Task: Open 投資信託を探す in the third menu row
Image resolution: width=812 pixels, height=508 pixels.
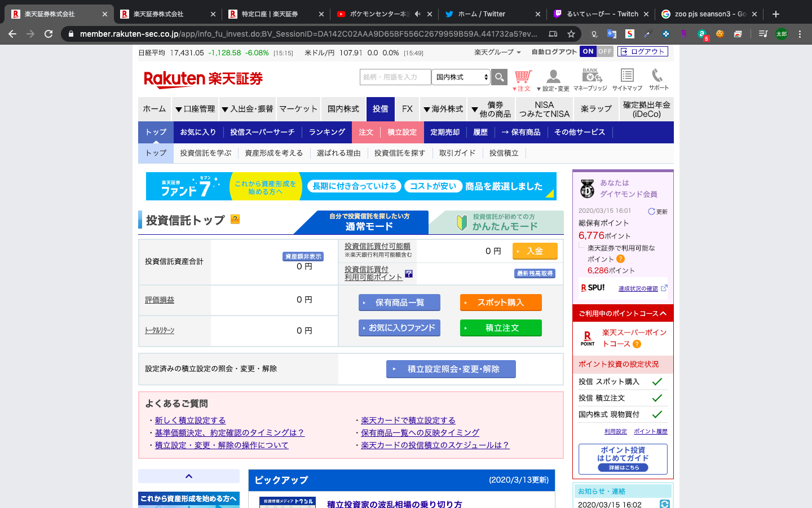Action: [x=400, y=153]
